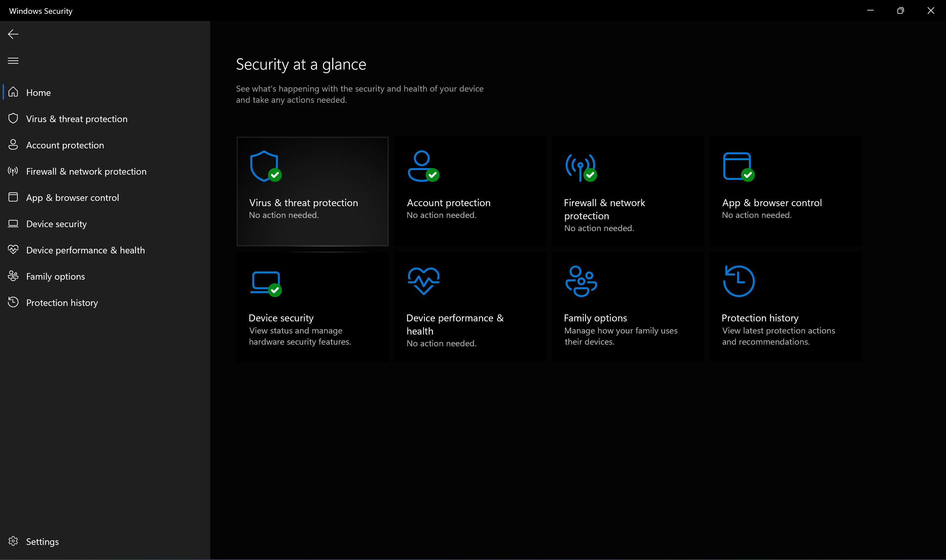
Task: Click the Home house icon in sidebar
Action: [x=13, y=92]
